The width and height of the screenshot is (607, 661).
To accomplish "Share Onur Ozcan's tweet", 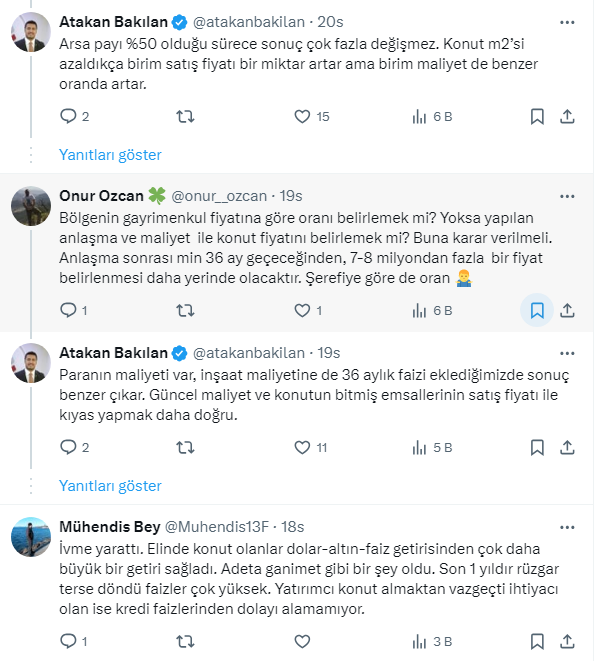I will pos(567,311).
